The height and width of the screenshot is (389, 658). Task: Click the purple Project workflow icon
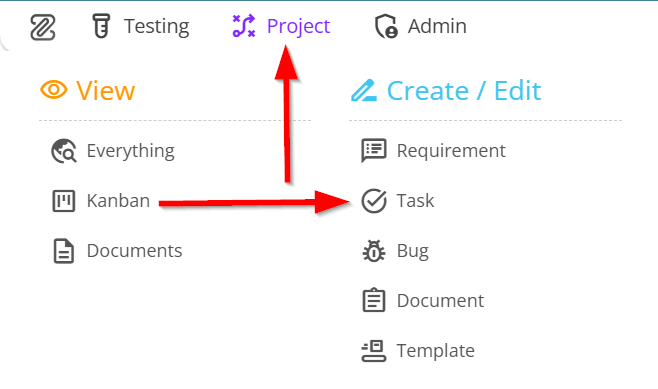click(x=244, y=26)
